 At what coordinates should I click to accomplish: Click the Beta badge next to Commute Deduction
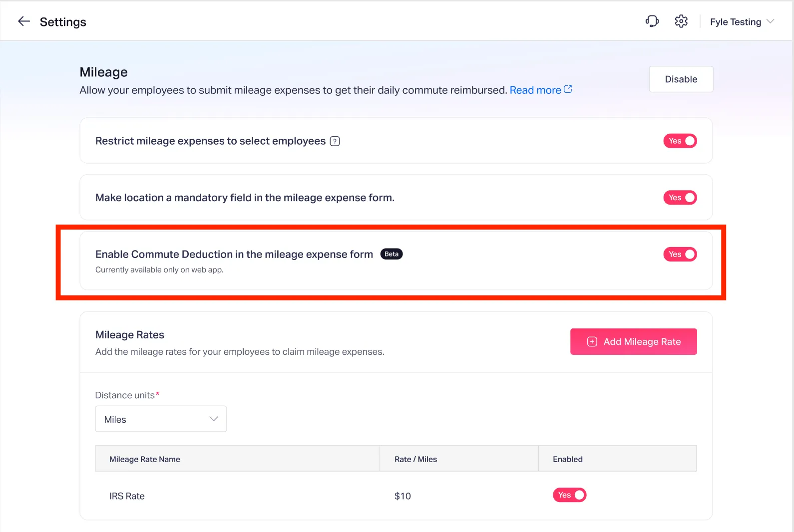[392, 254]
